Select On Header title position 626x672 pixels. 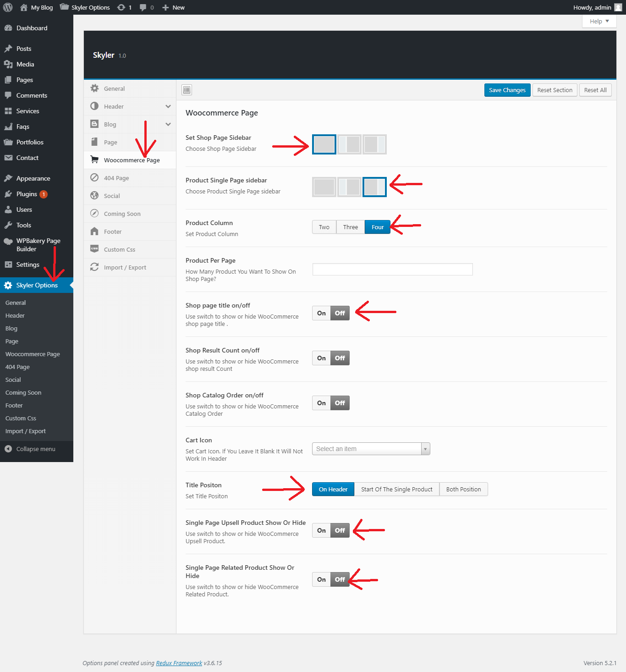click(x=333, y=489)
